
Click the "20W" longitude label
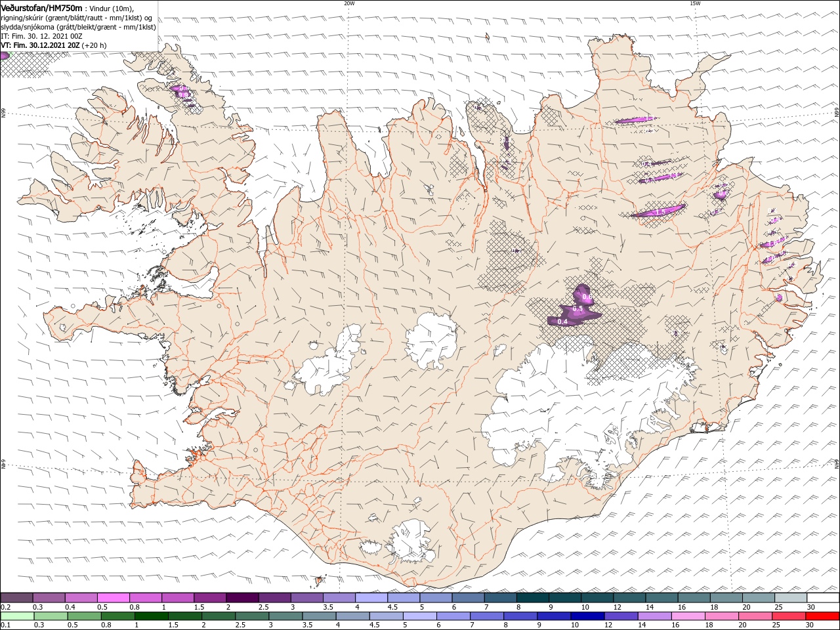point(349,3)
